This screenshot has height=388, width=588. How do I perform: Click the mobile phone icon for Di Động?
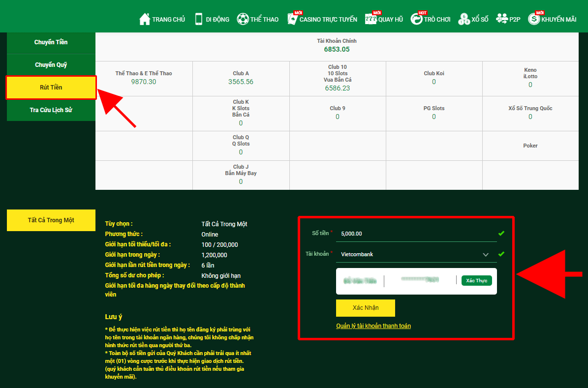coord(199,19)
